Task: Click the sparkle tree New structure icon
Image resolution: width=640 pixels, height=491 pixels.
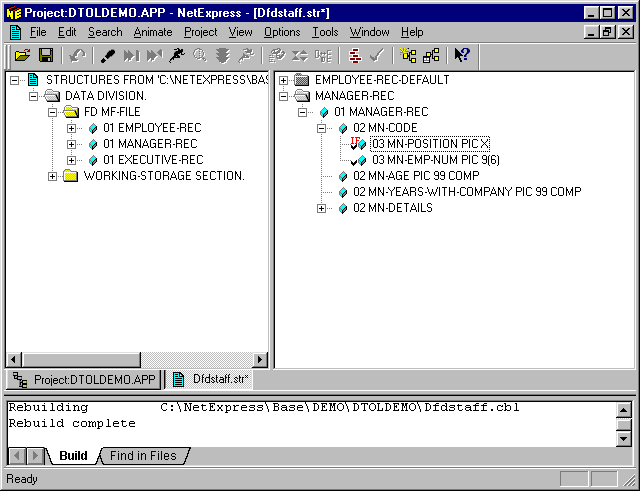Action: click(408, 55)
